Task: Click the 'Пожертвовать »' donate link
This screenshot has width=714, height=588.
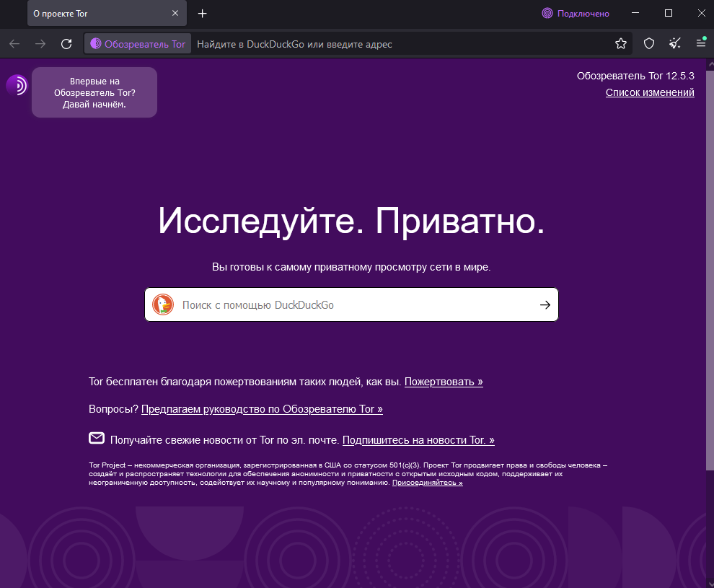Action: [x=444, y=382]
